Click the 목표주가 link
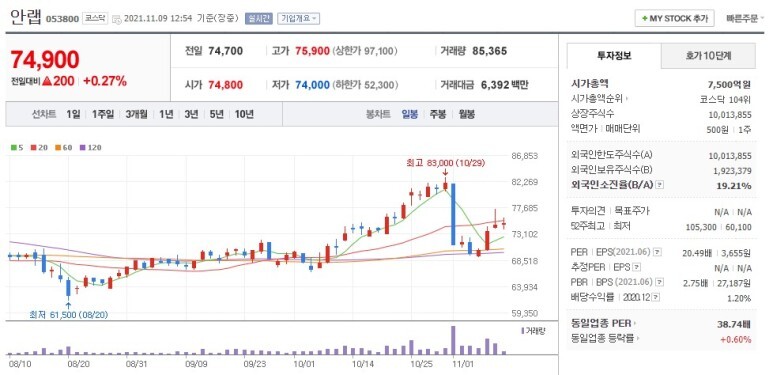The height and width of the screenshot is (375, 773). (632, 211)
